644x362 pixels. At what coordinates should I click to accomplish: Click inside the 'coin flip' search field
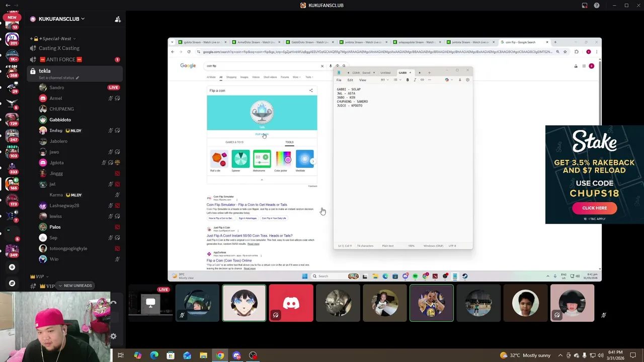pyautogui.click(x=262, y=66)
